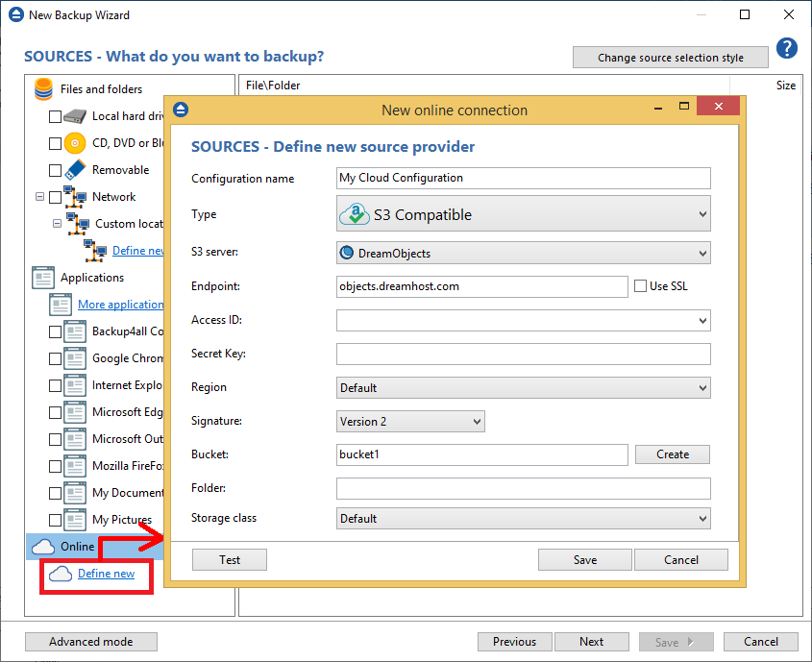Click the My Pictures application icon

pos(75,520)
